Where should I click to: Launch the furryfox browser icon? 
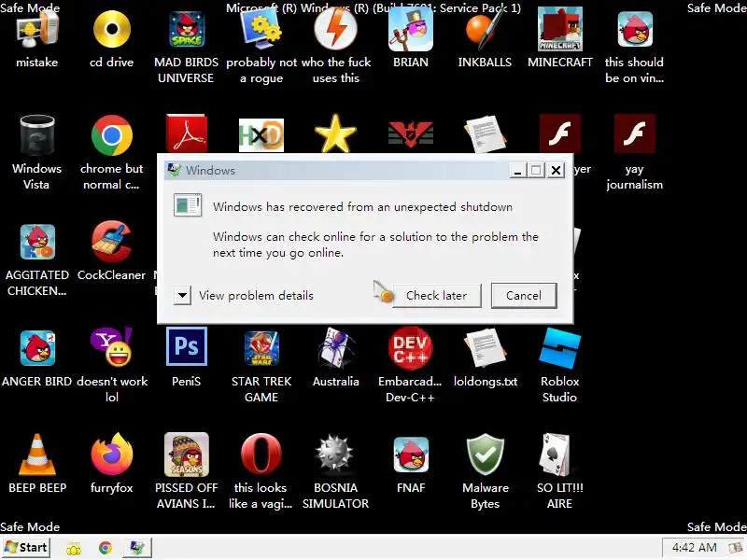coord(111,455)
